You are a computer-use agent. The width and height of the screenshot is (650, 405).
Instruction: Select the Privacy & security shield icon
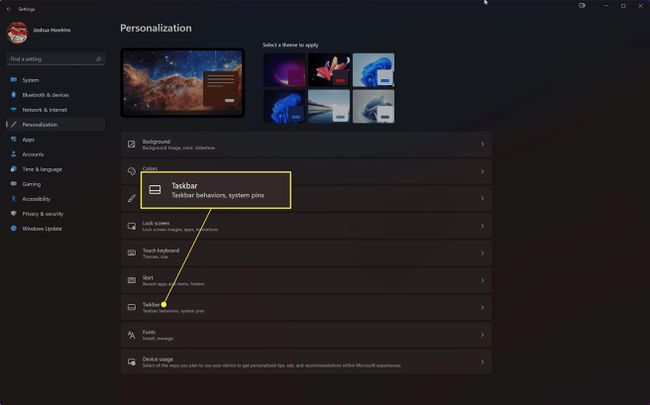(14, 213)
